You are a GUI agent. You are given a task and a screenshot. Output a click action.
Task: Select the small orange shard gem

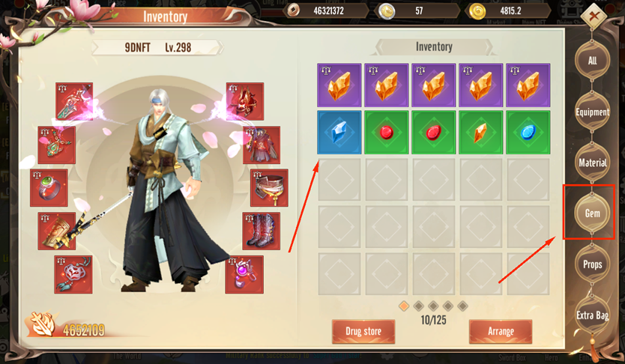click(480, 133)
